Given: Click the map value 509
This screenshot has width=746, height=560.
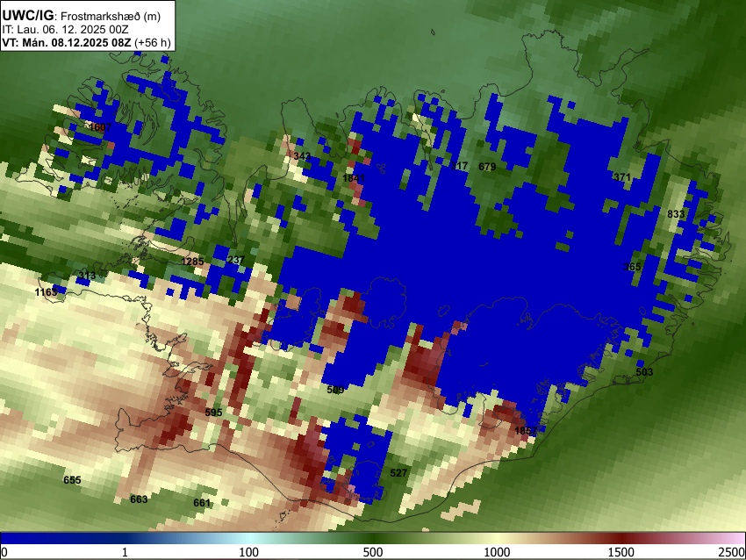Looking at the screenshot, I should [335, 390].
